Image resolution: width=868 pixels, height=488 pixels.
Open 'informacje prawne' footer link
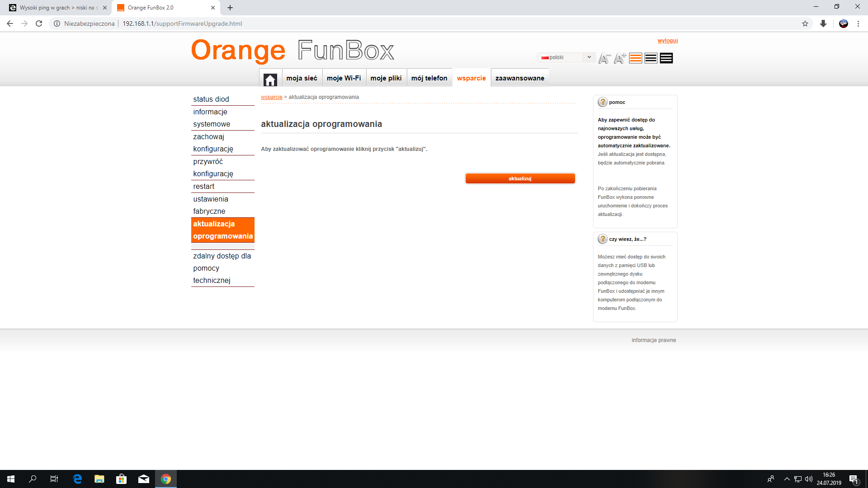coord(654,340)
